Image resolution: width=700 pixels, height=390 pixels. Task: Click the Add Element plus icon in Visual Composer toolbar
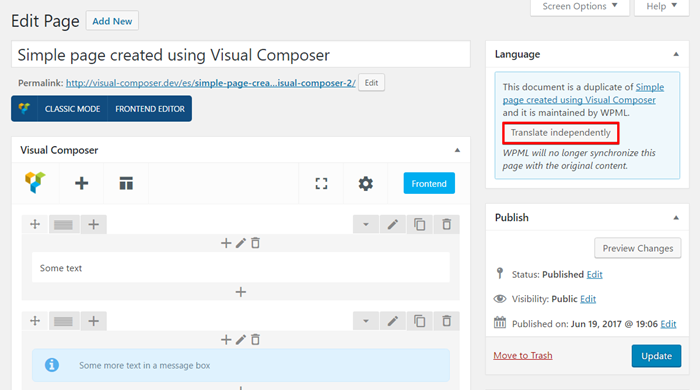81,183
